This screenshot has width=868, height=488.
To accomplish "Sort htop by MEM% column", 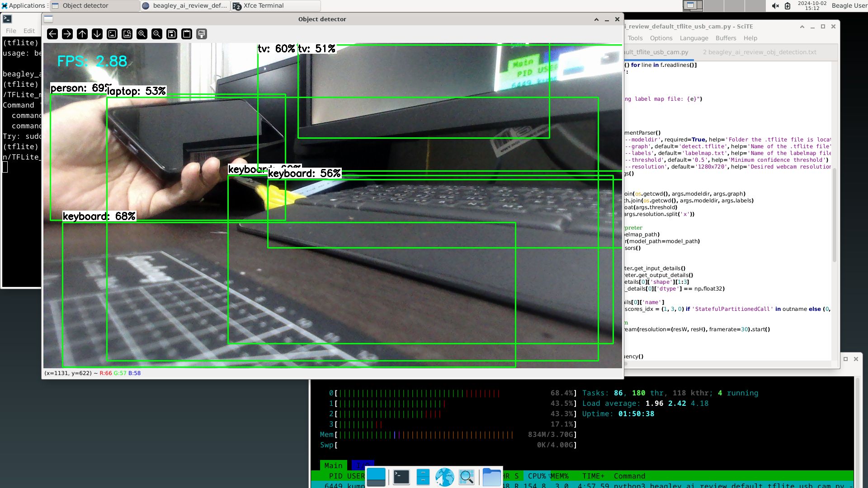I will [x=559, y=476].
